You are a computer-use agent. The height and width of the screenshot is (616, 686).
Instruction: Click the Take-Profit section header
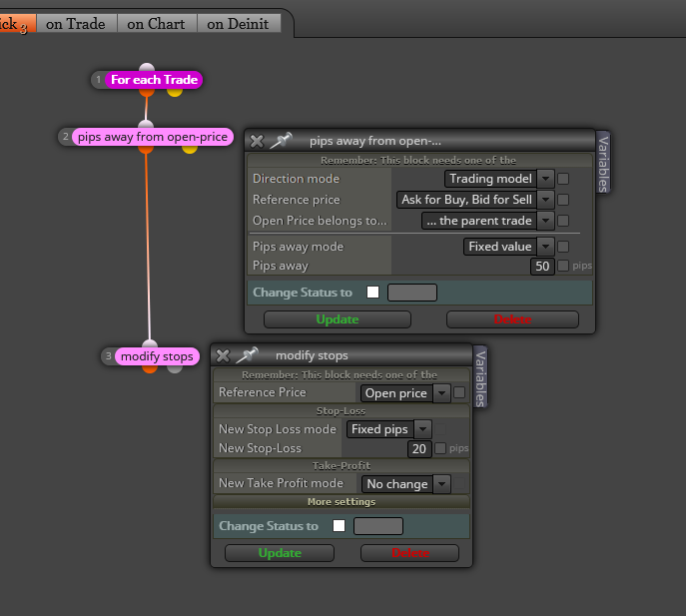[x=342, y=466]
